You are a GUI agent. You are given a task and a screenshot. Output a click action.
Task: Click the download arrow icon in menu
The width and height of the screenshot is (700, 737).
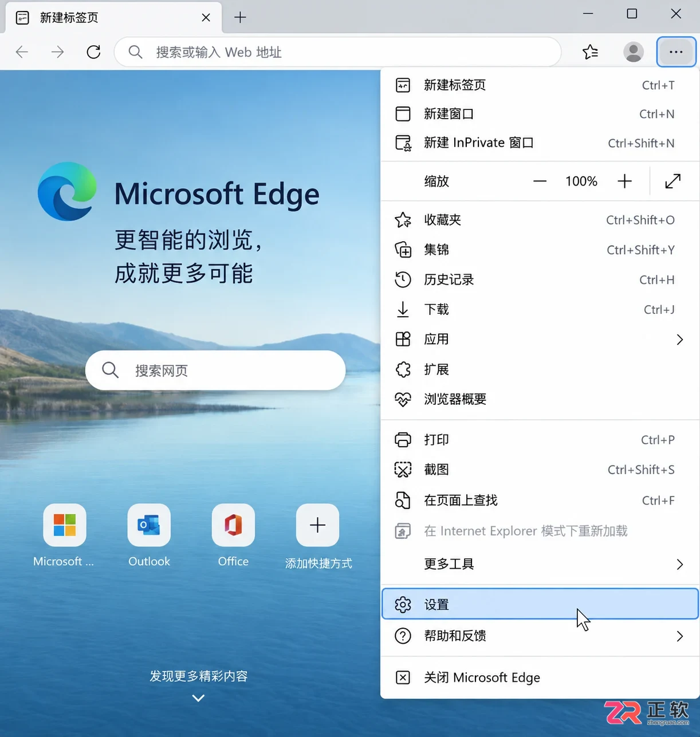pyautogui.click(x=403, y=309)
